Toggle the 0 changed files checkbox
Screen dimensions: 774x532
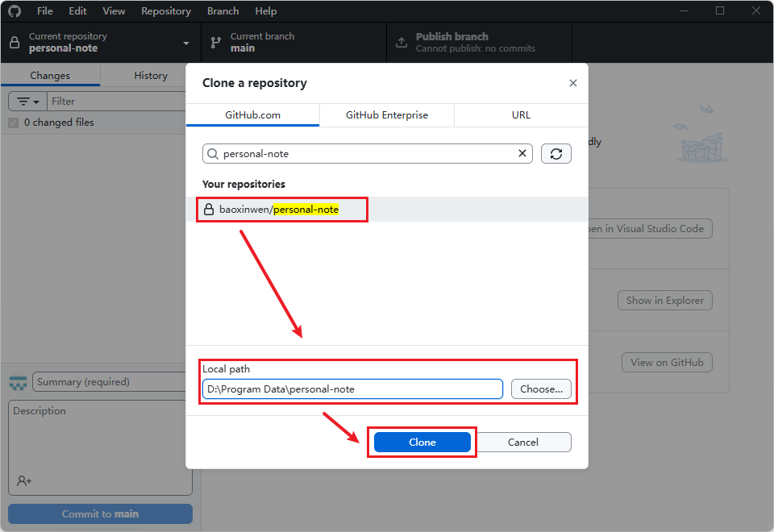(13, 123)
